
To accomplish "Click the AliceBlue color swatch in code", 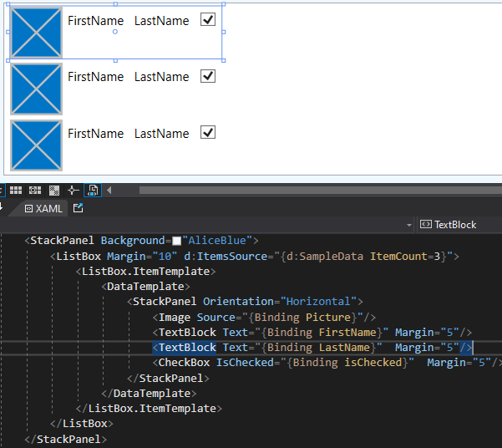I will 176,241.
